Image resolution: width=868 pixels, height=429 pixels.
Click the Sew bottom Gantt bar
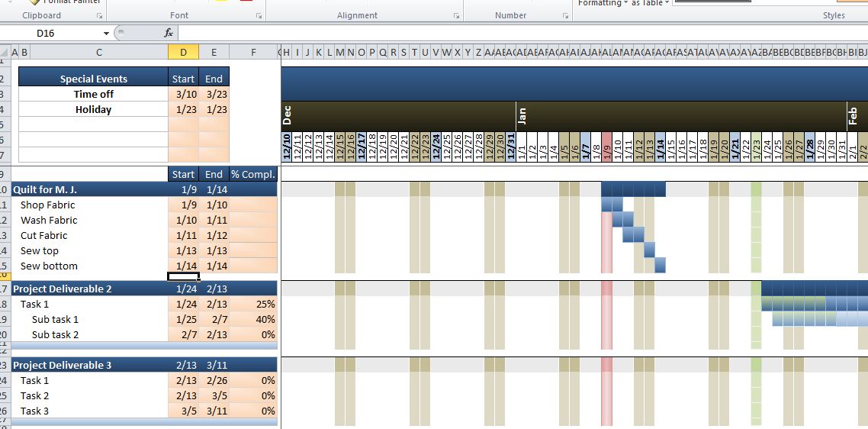pos(661,266)
